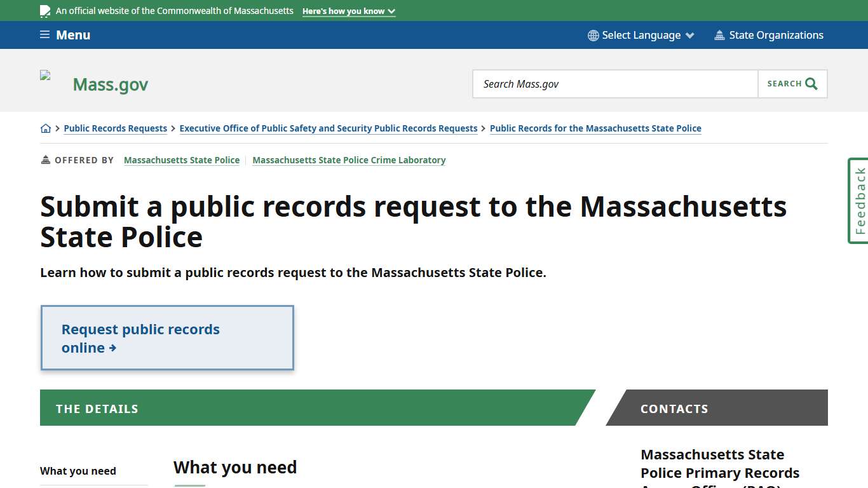
Task: Expand the Here's how you know section
Action: click(x=348, y=11)
